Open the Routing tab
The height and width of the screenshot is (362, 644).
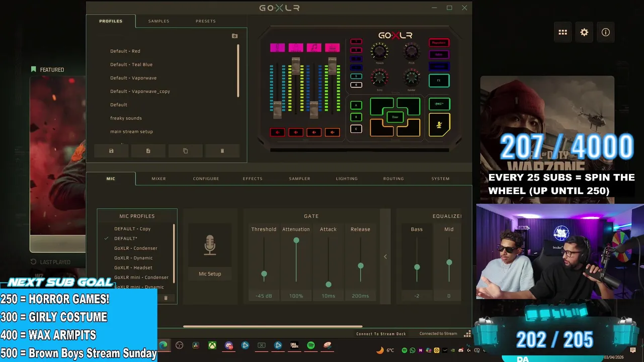click(x=393, y=178)
